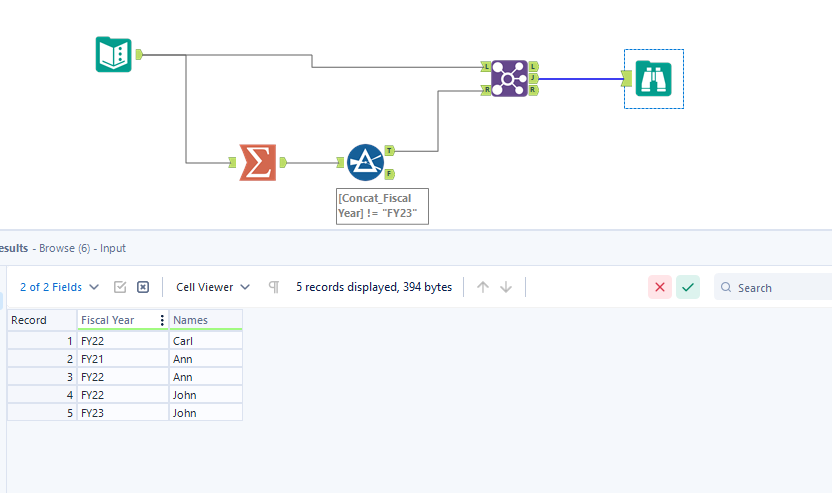Click FY22 cell in record 3

click(x=123, y=377)
